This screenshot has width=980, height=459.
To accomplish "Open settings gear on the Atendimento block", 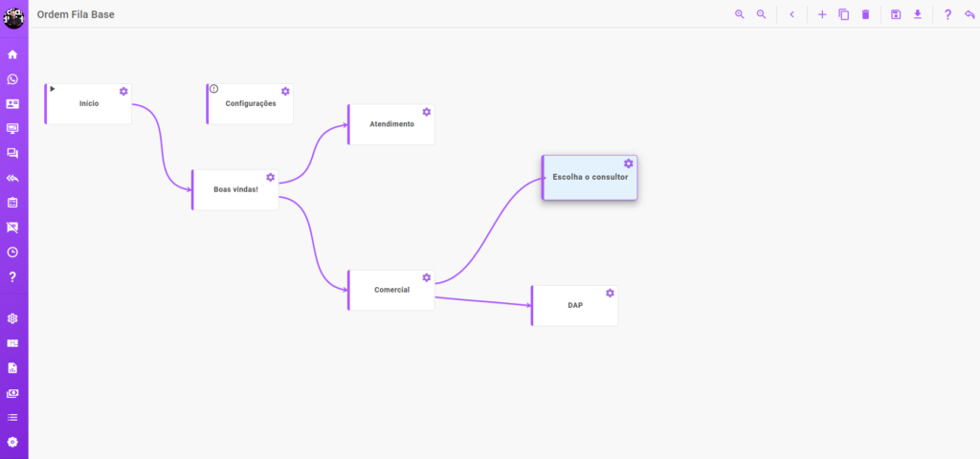I will tap(427, 112).
